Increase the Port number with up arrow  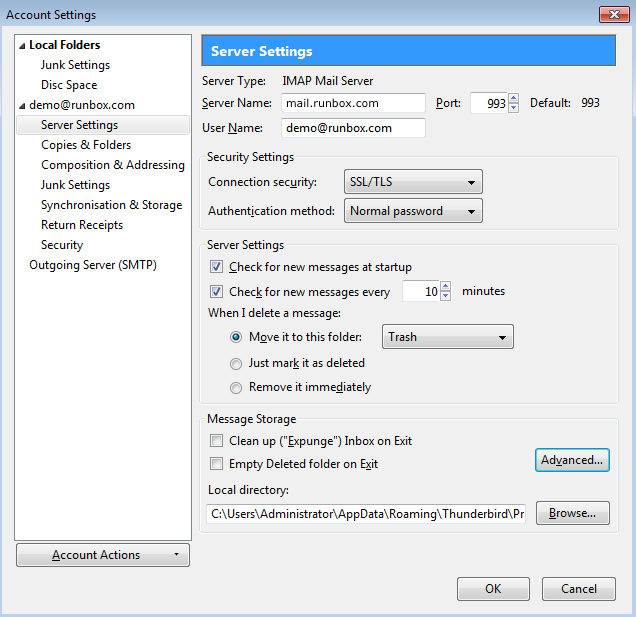(x=514, y=98)
